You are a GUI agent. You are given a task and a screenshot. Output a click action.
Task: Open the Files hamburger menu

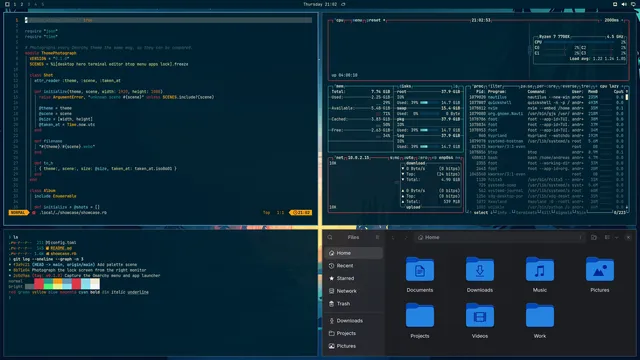point(377,237)
